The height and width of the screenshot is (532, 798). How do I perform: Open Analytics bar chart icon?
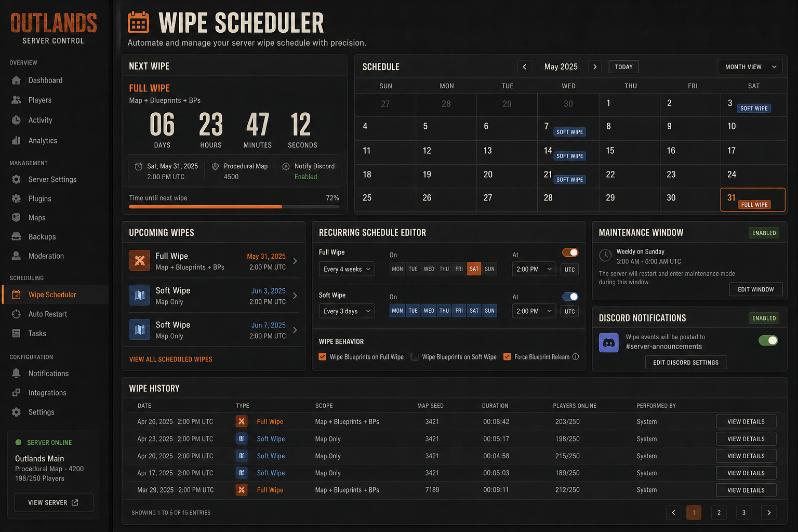pyautogui.click(x=17, y=141)
